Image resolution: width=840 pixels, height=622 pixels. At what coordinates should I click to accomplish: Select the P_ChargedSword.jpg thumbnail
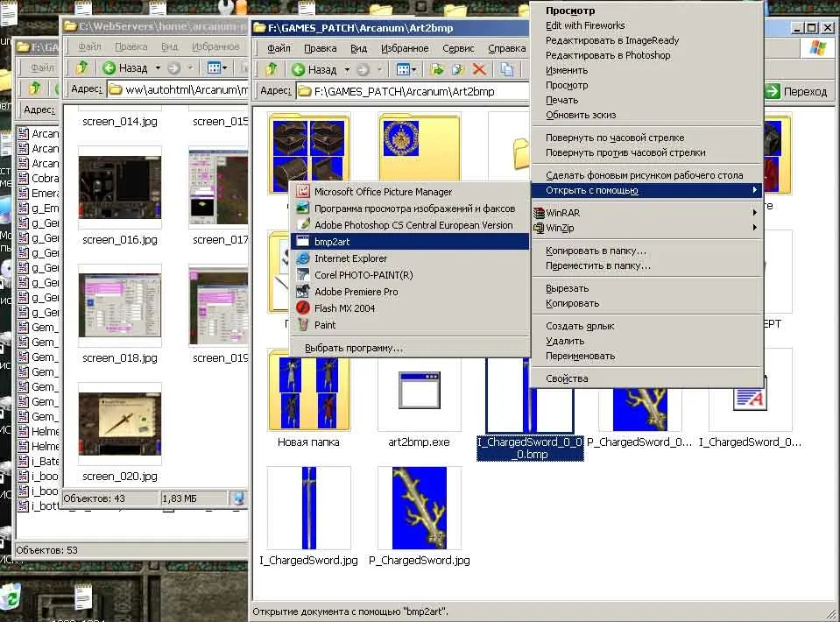(419, 508)
